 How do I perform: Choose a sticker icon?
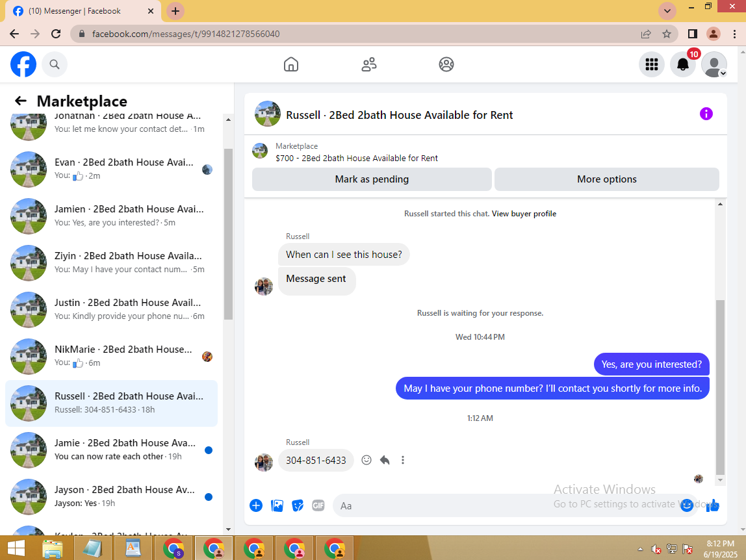pyautogui.click(x=298, y=506)
